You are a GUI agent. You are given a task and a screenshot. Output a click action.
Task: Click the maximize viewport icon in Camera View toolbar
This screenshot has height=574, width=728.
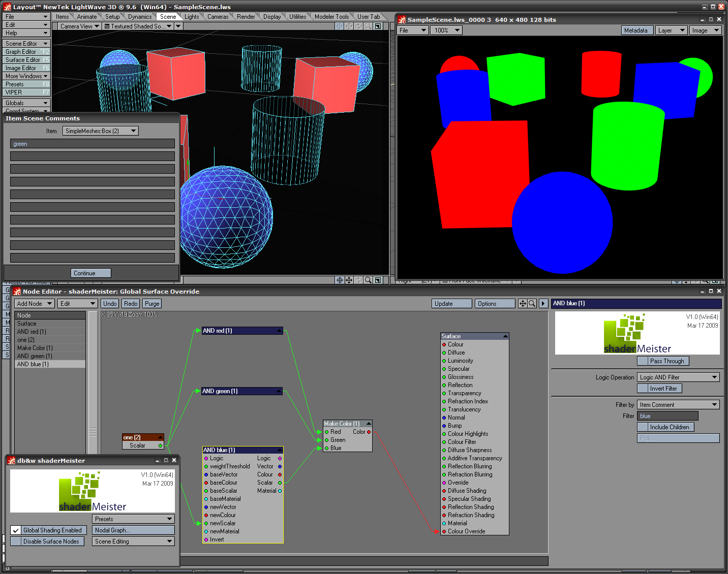click(378, 26)
